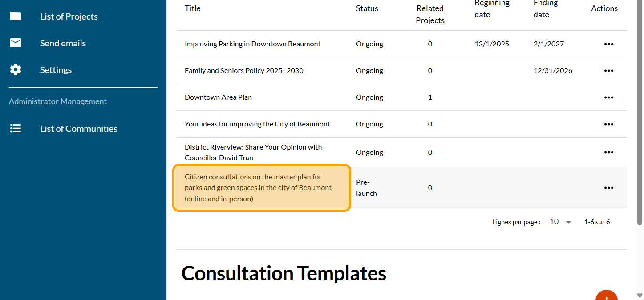Open actions menu for Downtown Area Plan
The image size is (644, 300).
pos(608,97)
